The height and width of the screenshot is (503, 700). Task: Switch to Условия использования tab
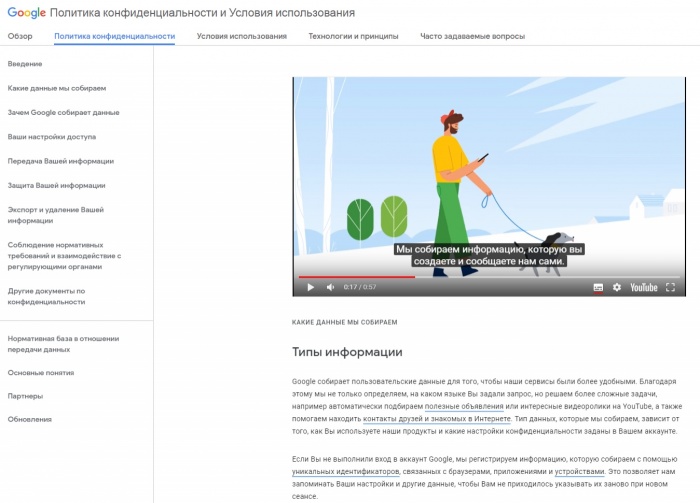[x=242, y=36]
